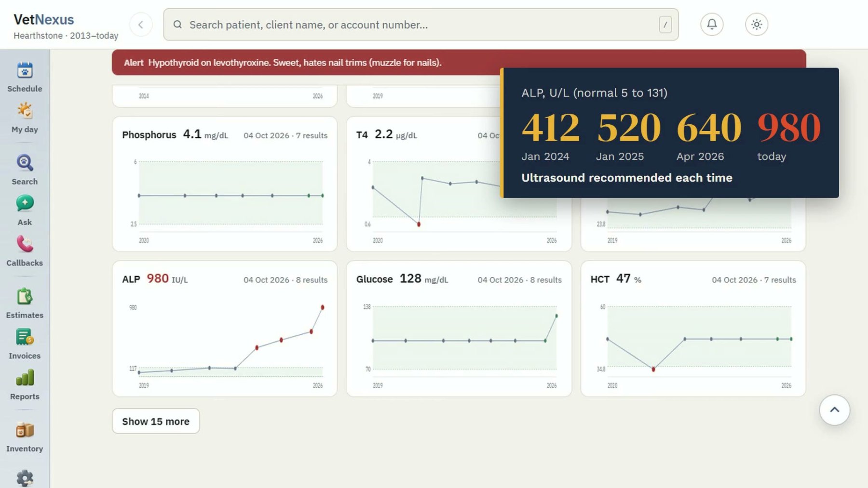Screen dimensions: 868x488
Task: Toggle the light theme sun icon
Action: coord(756,24)
